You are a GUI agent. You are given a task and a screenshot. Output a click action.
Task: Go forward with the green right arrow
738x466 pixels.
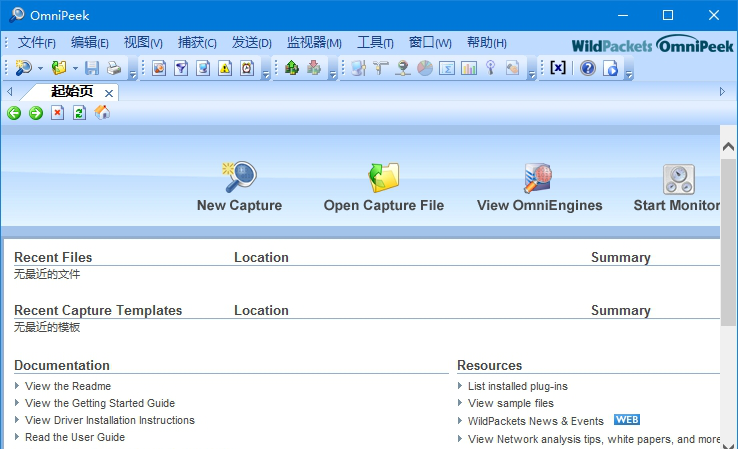pyautogui.click(x=36, y=113)
